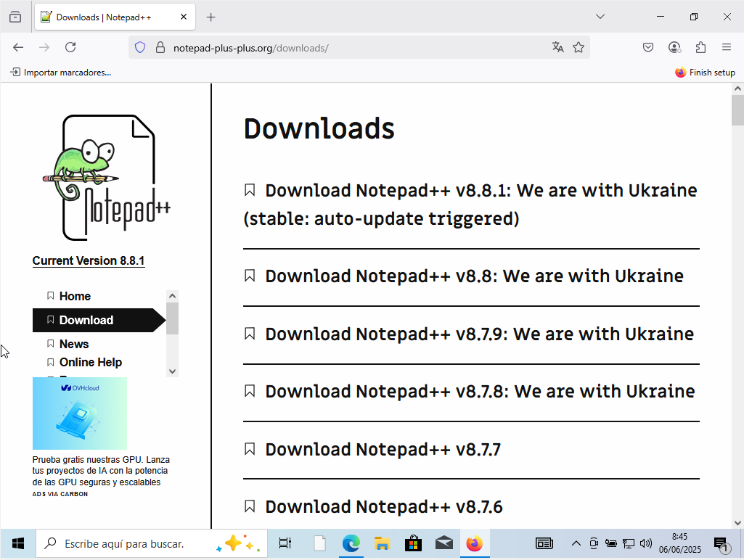
Task: Open the tracking protection shield
Action: tap(140, 47)
